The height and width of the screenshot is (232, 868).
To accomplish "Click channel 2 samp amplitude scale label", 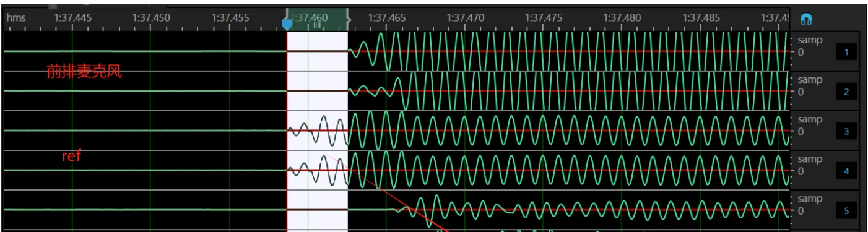I will click(x=810, y=80).
